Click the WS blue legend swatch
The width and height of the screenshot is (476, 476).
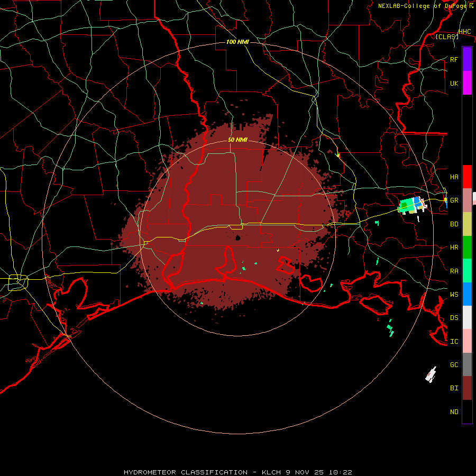467,294
